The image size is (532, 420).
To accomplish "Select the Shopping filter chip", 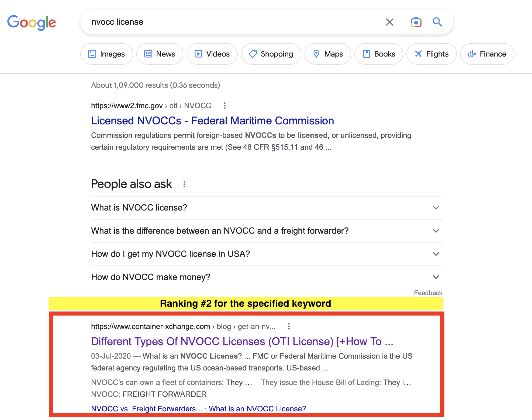I will pos(271,54).
